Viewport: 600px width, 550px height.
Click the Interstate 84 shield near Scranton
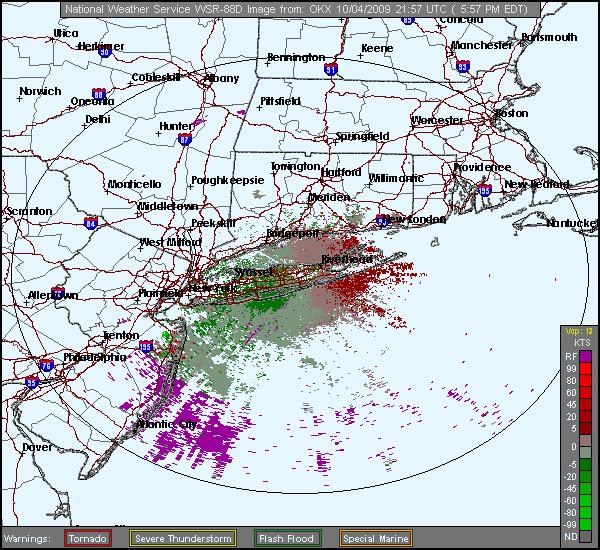pyautogui.click(x=91, y=223)
